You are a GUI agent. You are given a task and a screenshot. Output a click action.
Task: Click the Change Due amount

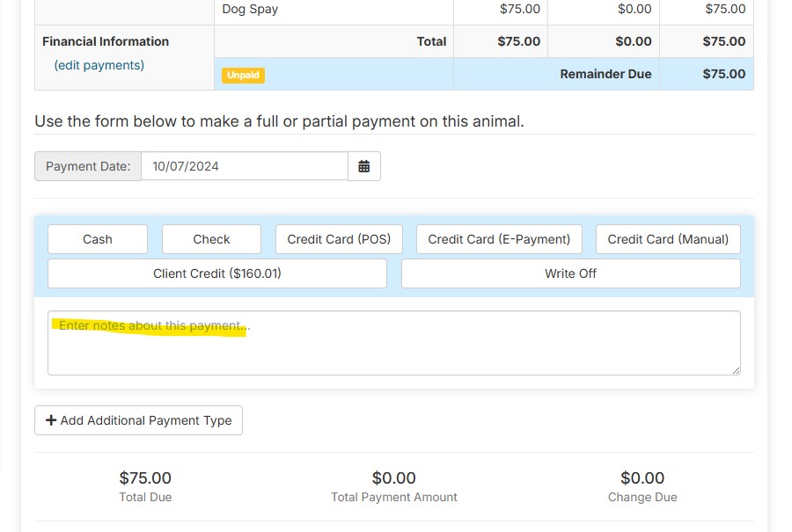click(x=642, y=477)
